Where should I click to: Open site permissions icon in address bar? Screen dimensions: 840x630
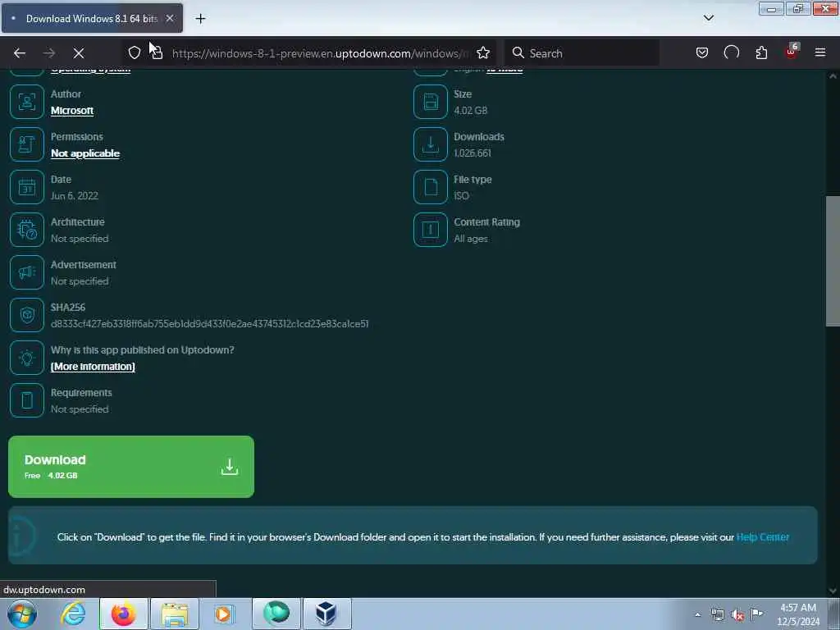[x=157, y=52]
